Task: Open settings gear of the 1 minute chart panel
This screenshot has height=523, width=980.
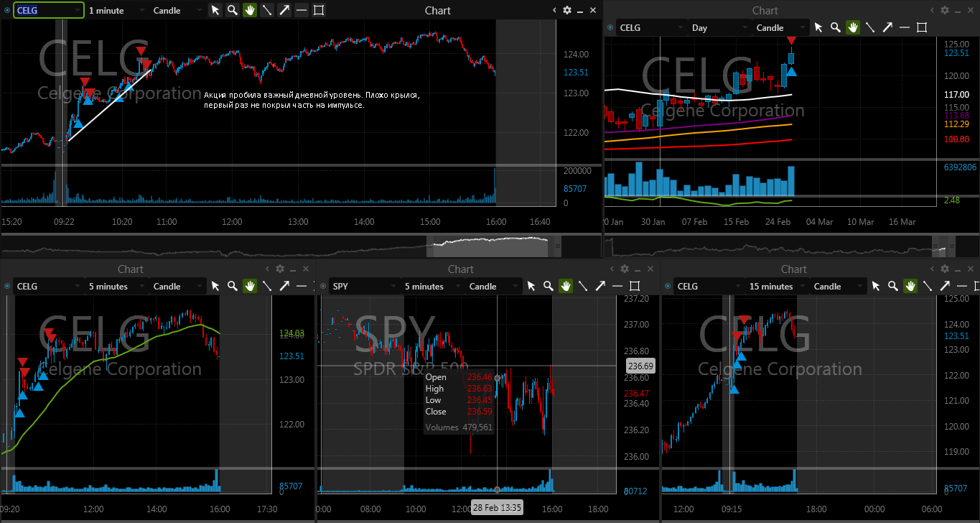Action: pyautogui.click(x=567, y=10)
